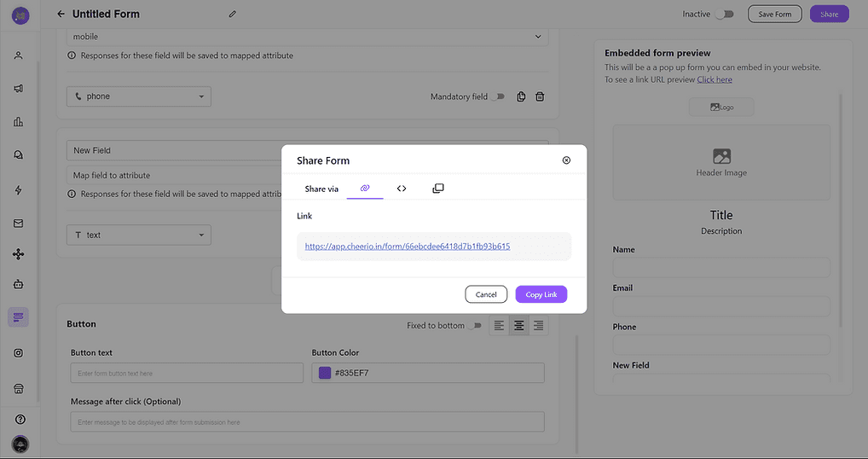Click the purple button color swatch
Viewport: 868px width, 459px height.
point(325,373)
